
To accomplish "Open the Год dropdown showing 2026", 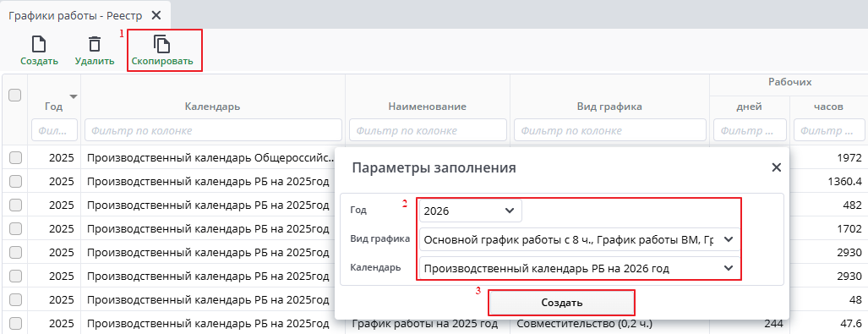I will pos(471,211).
